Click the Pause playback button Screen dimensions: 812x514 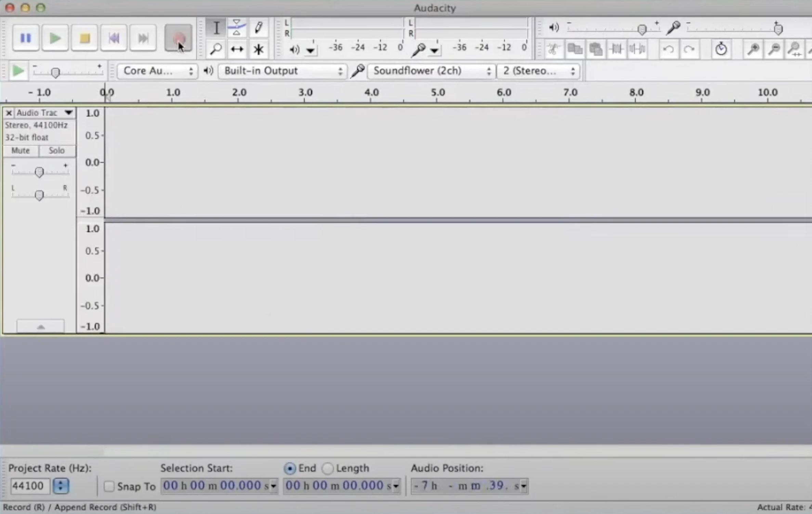click(x=26, y=38)
